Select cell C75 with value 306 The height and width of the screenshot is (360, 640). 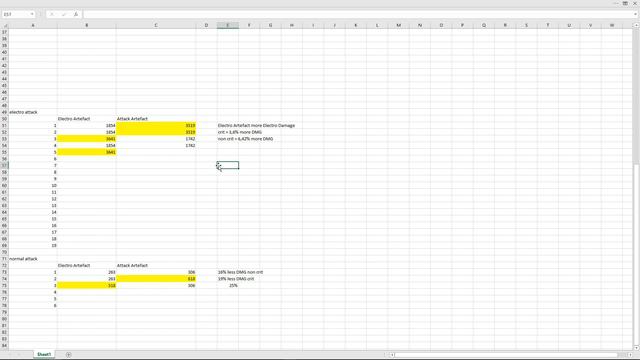pos(156,285)
